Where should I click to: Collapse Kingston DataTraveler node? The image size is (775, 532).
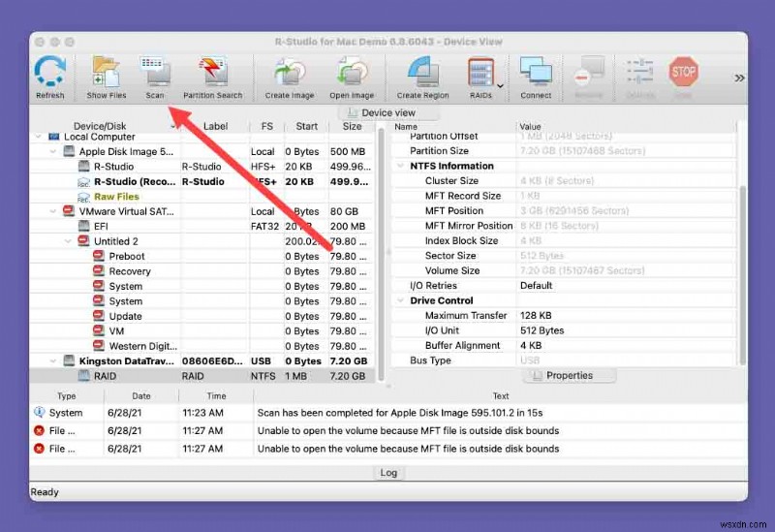pos(53,361)
